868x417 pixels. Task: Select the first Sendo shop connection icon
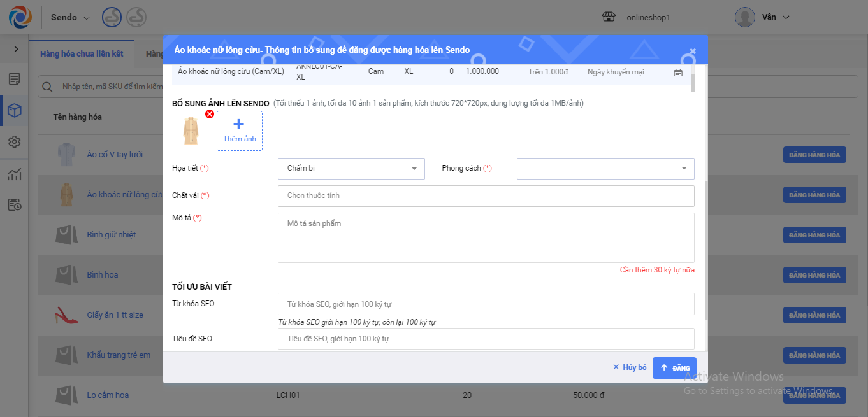(x=112, y=17)
